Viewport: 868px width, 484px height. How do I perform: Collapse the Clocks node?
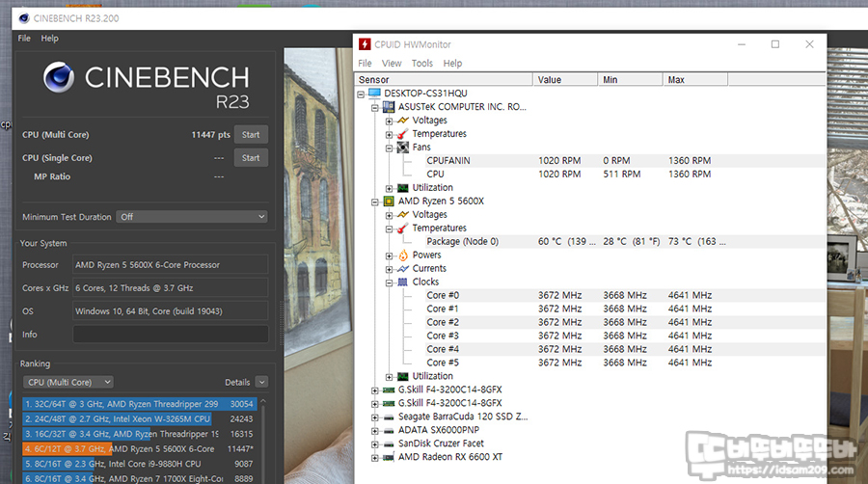(x=390, y=283)
